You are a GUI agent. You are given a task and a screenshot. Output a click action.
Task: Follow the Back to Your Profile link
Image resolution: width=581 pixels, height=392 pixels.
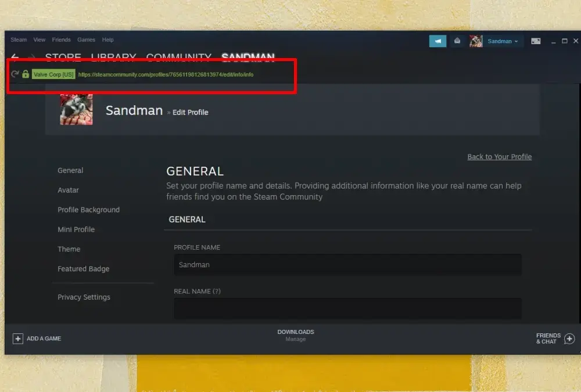pos(500,157)
